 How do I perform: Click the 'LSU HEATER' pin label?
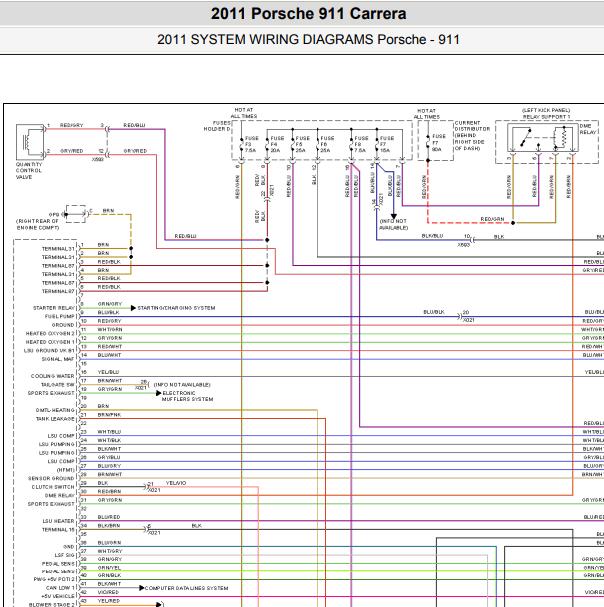point(58,521)
